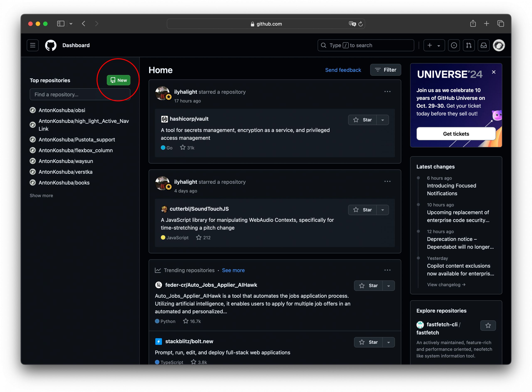Click the github.com address bar
Image resolution: width=532 pixels, height=392 pixels.
(266, 24)
